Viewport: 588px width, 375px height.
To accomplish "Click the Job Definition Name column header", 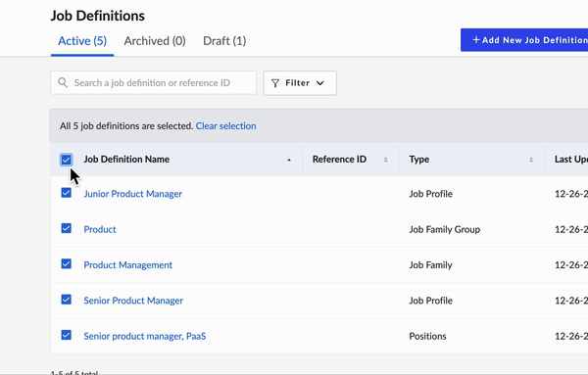I will coord(126,160).
